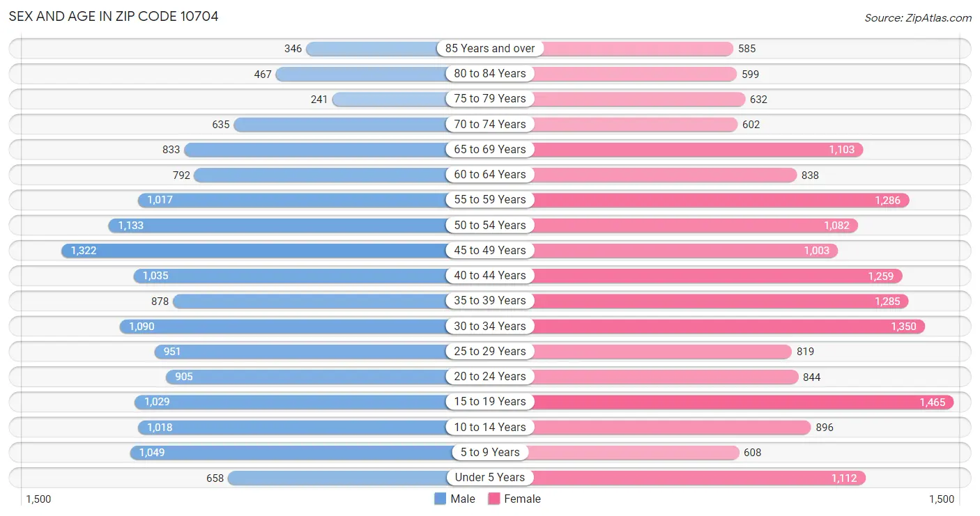Toggle the Female legend label
Screen dimensions: 980x516
point(523,499)
